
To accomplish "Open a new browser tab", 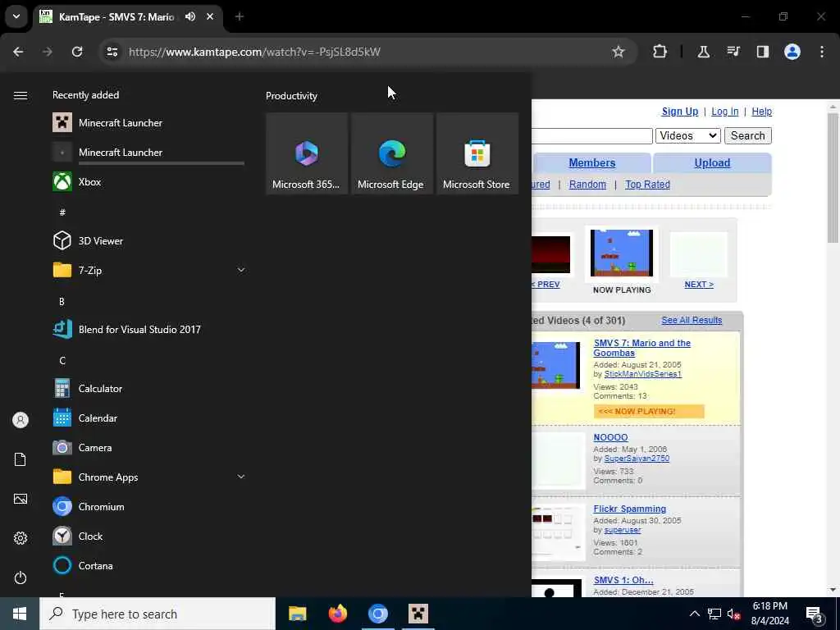I will pos(240,16).
